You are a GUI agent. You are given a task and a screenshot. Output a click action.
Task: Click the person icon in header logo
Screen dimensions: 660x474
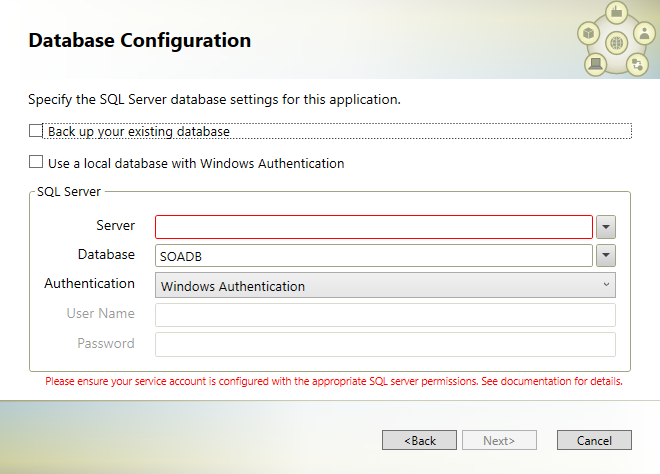click(x=644, y=33)
